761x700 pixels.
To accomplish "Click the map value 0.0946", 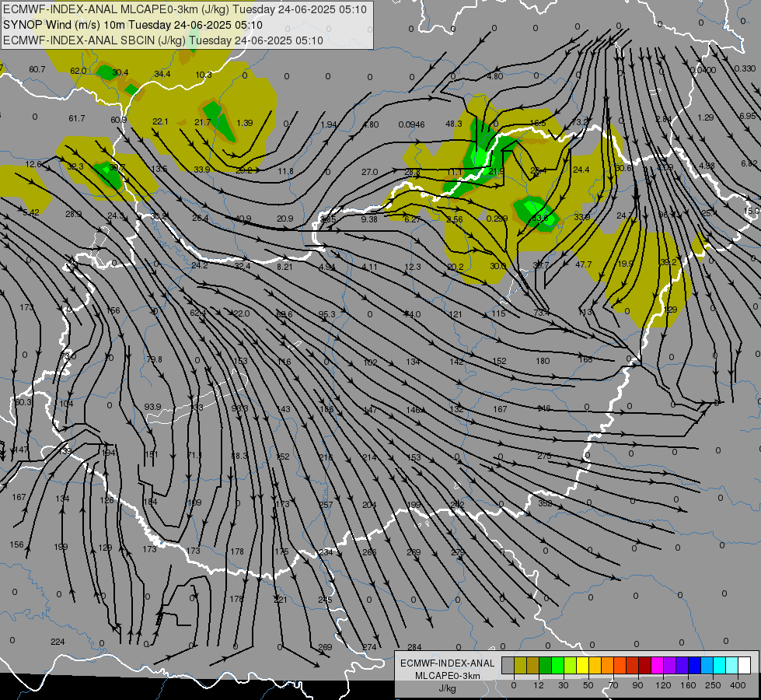I will (x=411, y=125).
